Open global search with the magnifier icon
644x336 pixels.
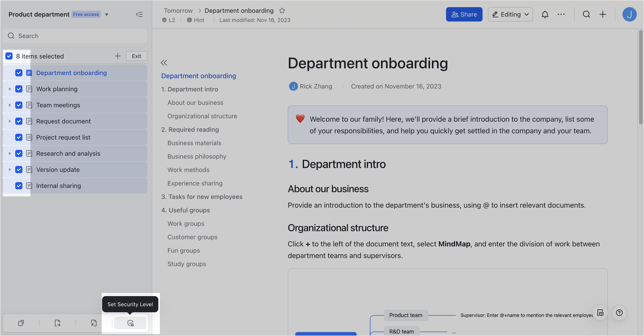tap(586, 14)
